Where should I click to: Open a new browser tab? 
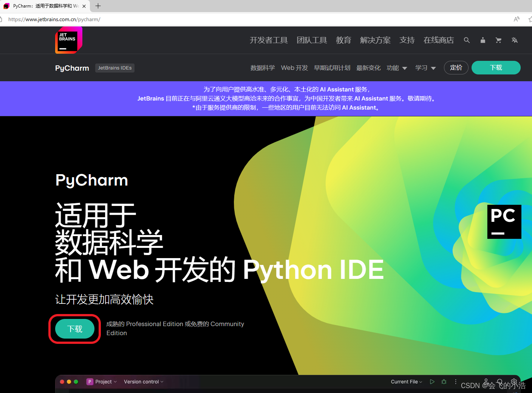98,6
